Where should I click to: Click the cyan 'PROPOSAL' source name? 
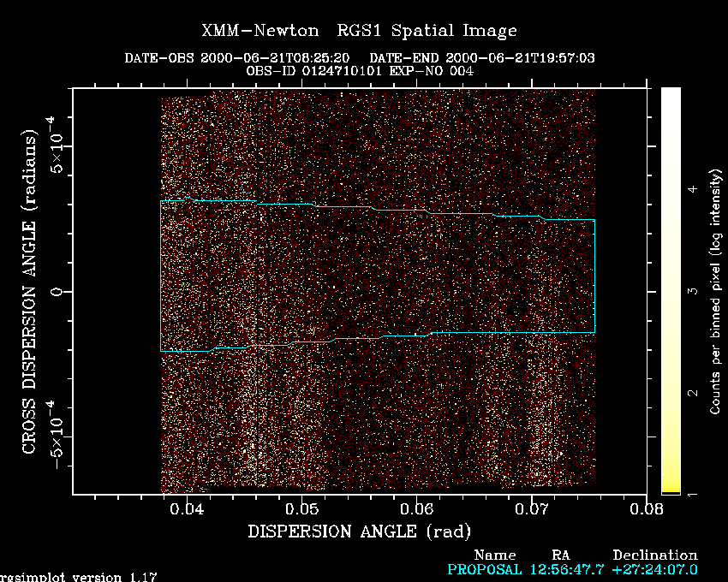click(484, 569)
